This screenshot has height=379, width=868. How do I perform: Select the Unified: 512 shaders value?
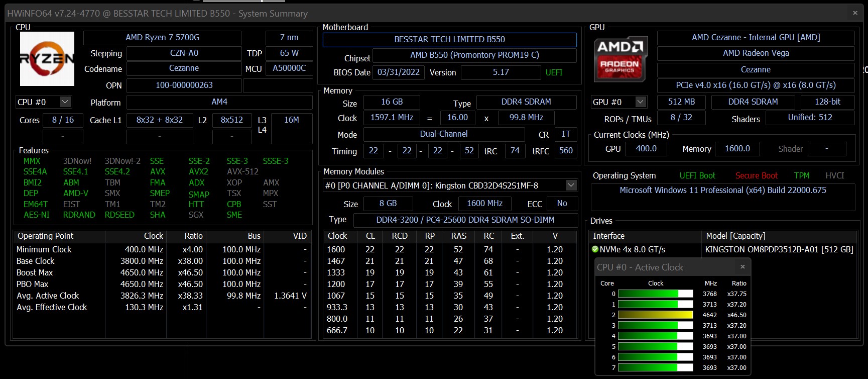pos(810,118)
